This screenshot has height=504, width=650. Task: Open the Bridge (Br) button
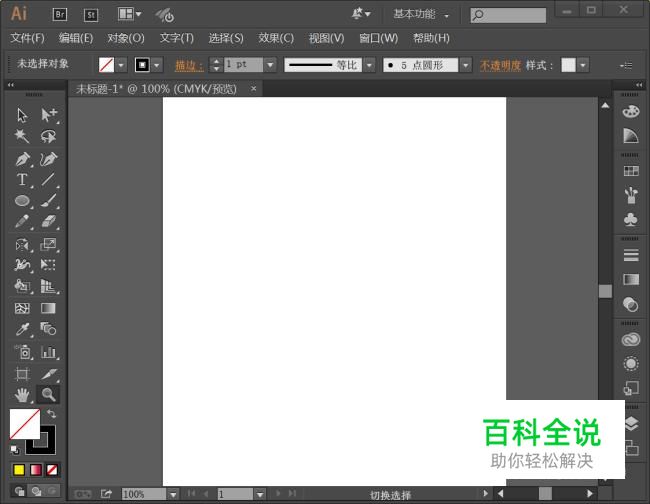point(60,14)
